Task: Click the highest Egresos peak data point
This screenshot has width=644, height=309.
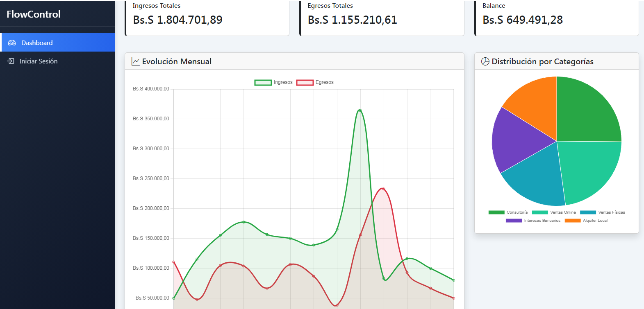Action: tap(383, 189)
